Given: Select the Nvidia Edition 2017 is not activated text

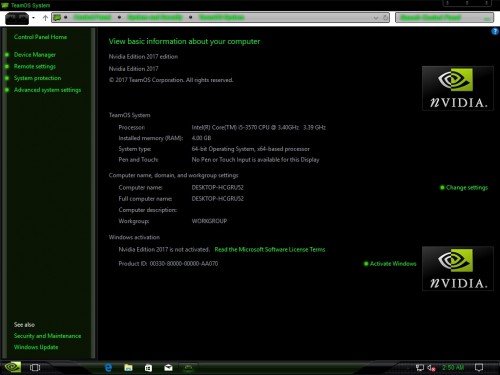Looking at the screenshot, I should [164, 249].
